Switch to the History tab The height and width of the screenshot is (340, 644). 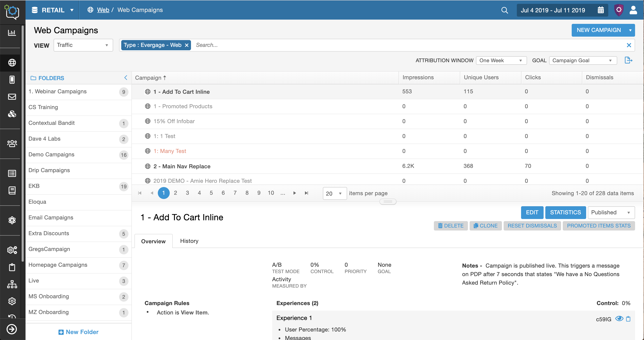tap(189, 241)
